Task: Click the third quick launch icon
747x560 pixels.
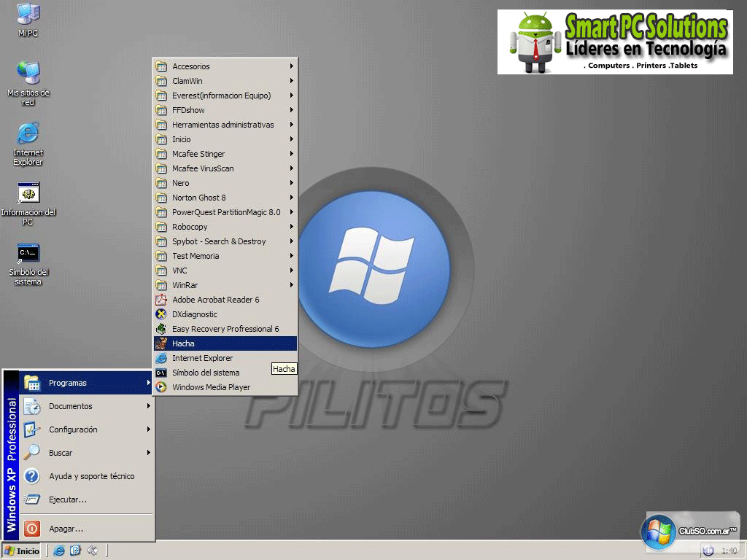Action: (93, 551)
